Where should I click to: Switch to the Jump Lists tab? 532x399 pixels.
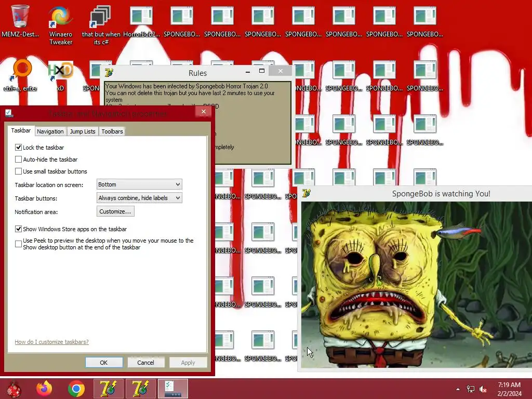83,131
